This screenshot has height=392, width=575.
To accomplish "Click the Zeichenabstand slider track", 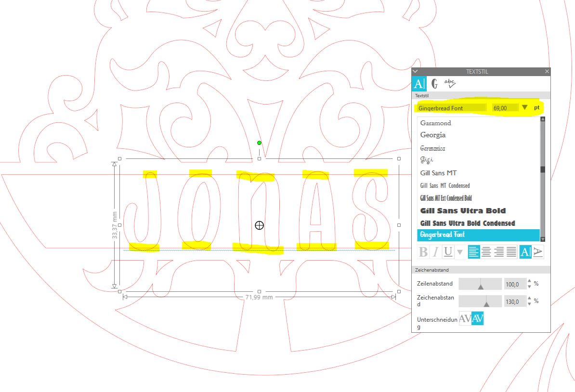I will (480, 302).
